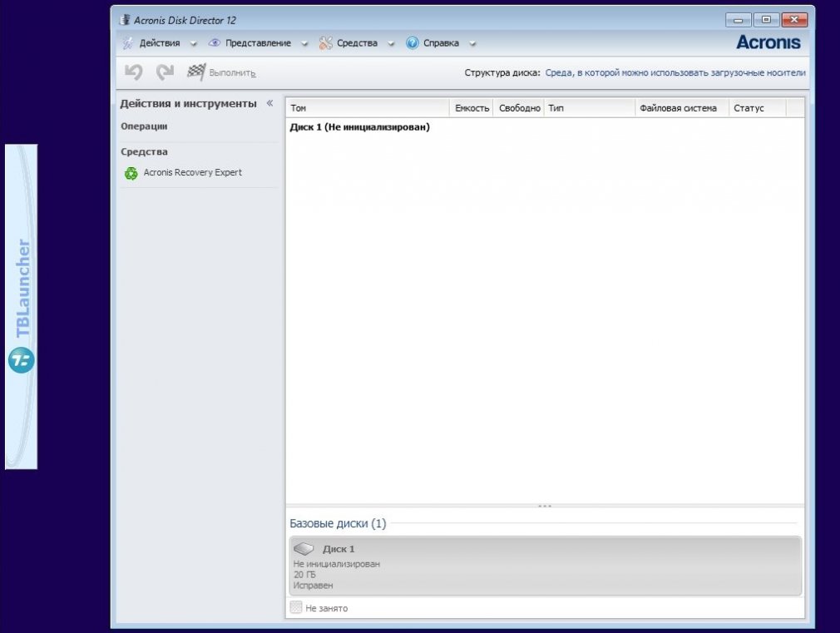
Task: Click the undo arrow icon
Action: 134,72
